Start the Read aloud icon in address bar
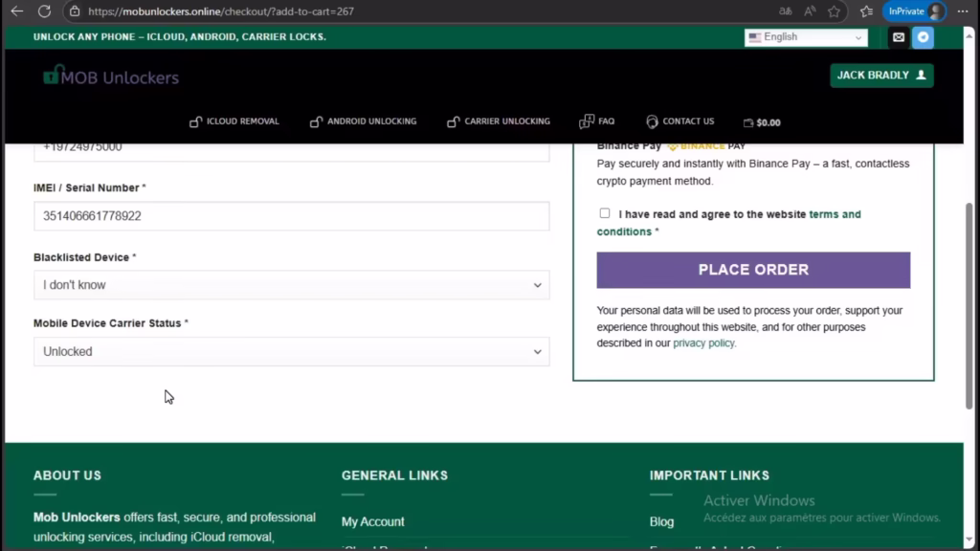The image size is (980, 551). [x=810, y=11]
